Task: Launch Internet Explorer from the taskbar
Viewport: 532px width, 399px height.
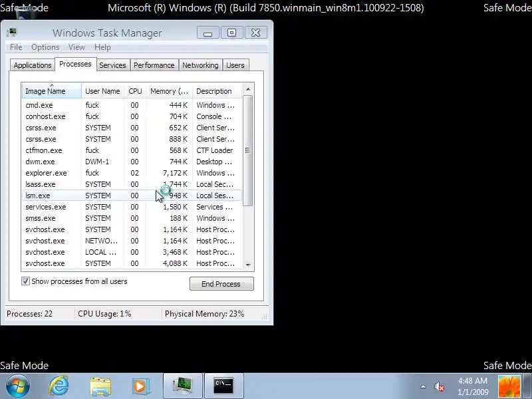Action: pos(59,386)
